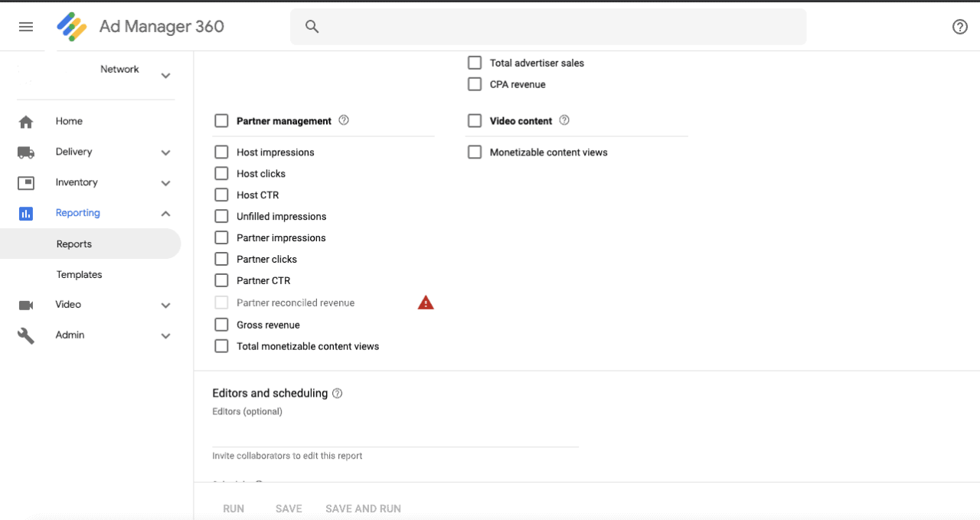This screenshot has width=980, height=520.
Task: Open the Video camera icon
Action: [25, 305]
